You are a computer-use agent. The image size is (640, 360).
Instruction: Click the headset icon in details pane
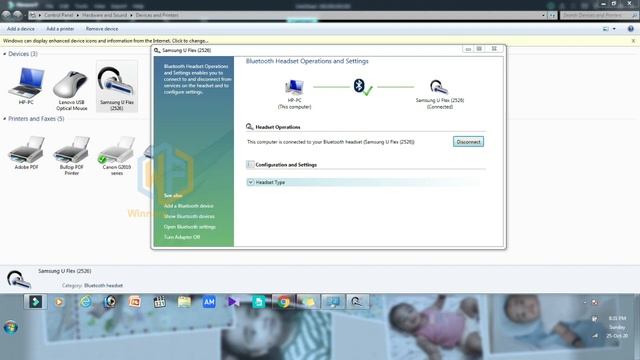coord(19,280)
